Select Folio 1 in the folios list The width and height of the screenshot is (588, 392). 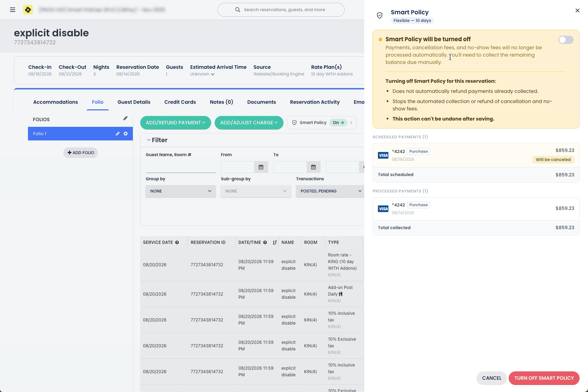click(80, 133)
